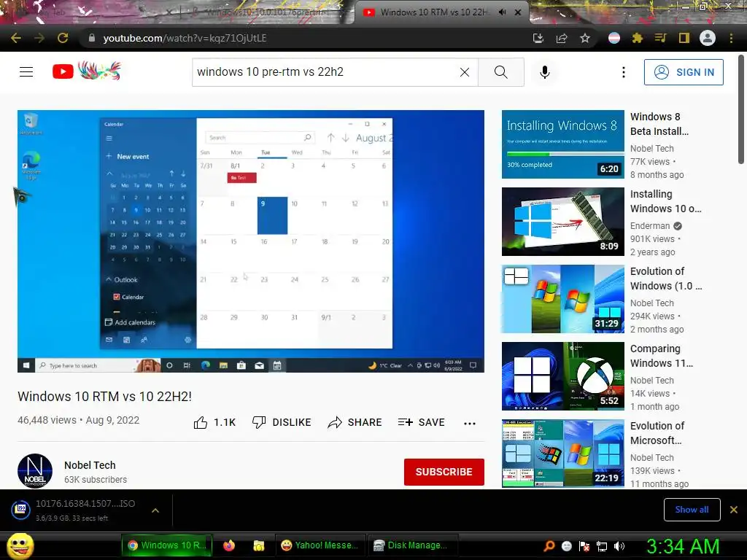Open the Chrome profile avatar
This screenshot has width=747, height=560.
click(x=708, y=38)
